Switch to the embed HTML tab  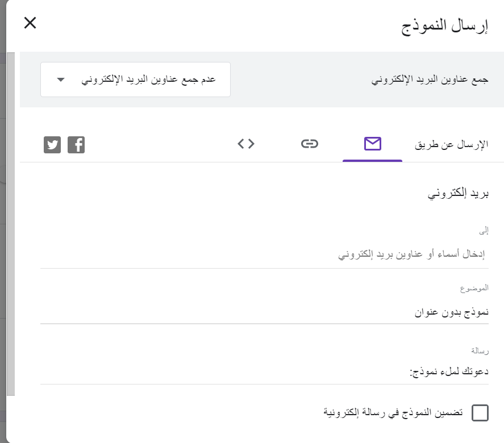tap(245, 144)
